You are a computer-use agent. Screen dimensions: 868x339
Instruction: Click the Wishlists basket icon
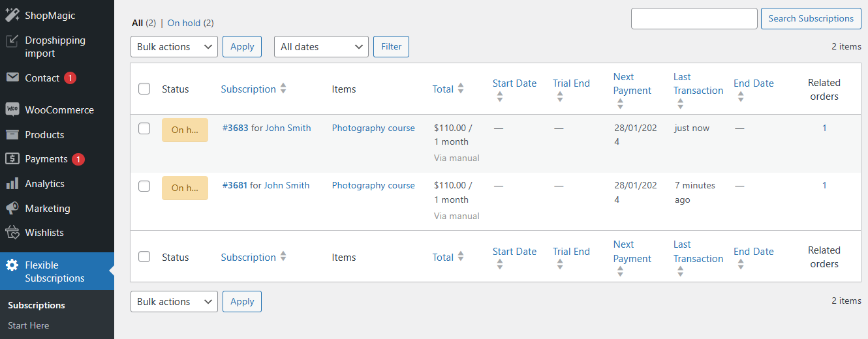coord(12,233)
